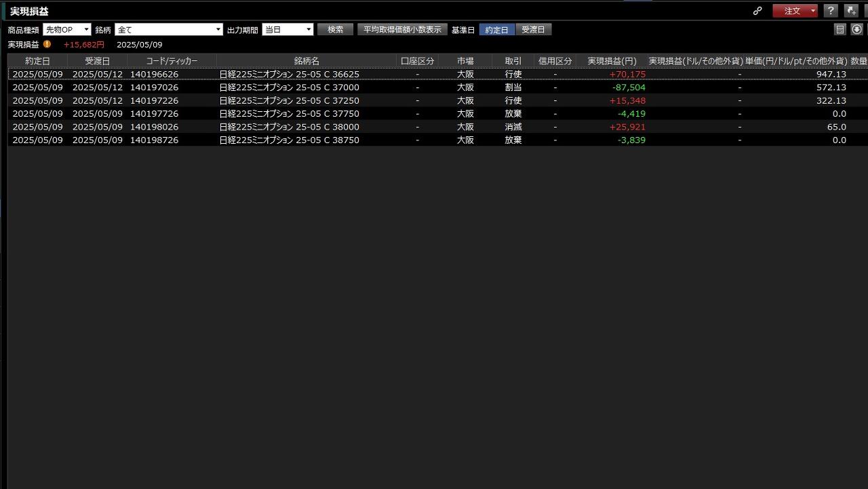
Task: Open the help question mark icon
Action: click(830, 11)
